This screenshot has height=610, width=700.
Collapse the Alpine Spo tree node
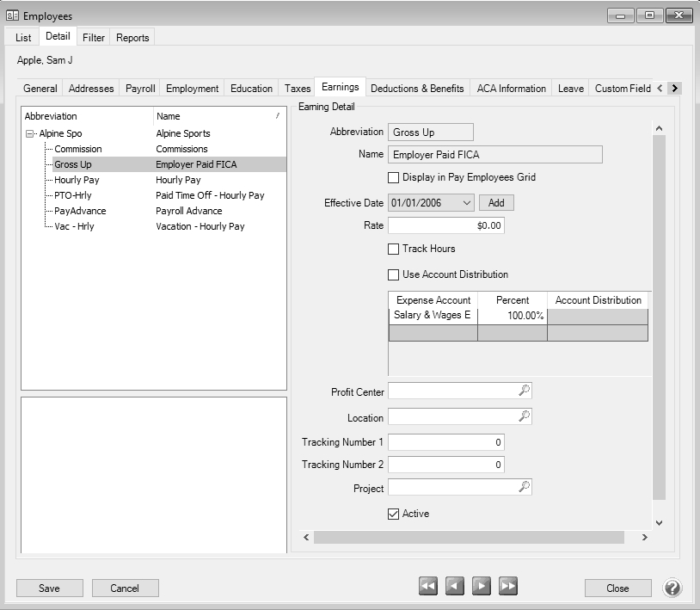tap(31, 134)
